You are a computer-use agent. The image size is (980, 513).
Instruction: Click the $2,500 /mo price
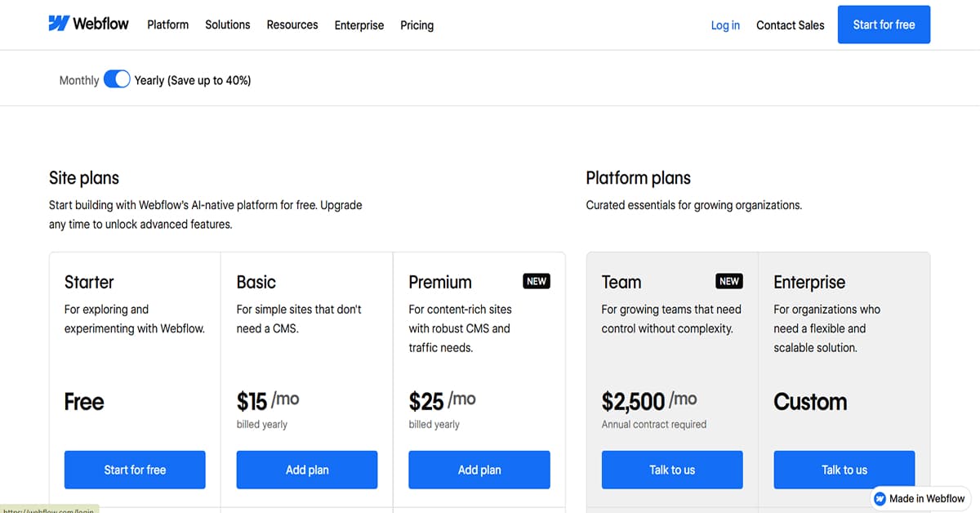649,401
